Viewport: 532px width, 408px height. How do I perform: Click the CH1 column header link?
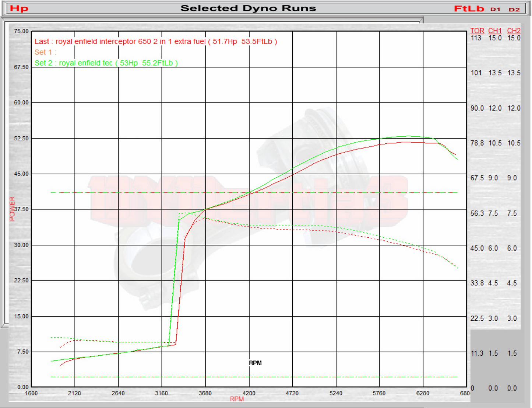[495, 31]
